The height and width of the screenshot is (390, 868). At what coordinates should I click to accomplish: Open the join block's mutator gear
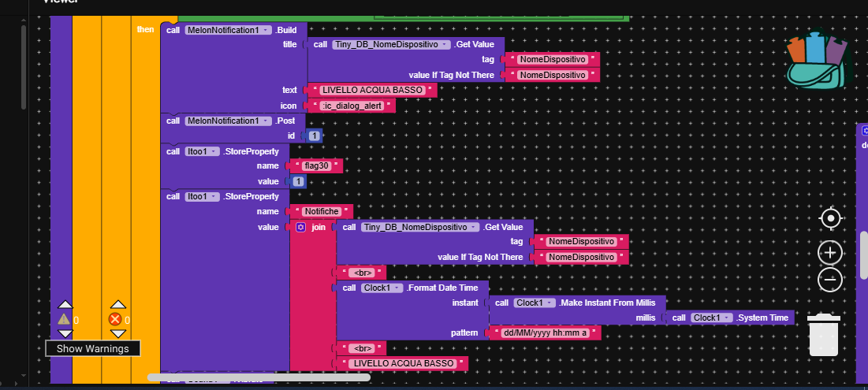(300, 227)
